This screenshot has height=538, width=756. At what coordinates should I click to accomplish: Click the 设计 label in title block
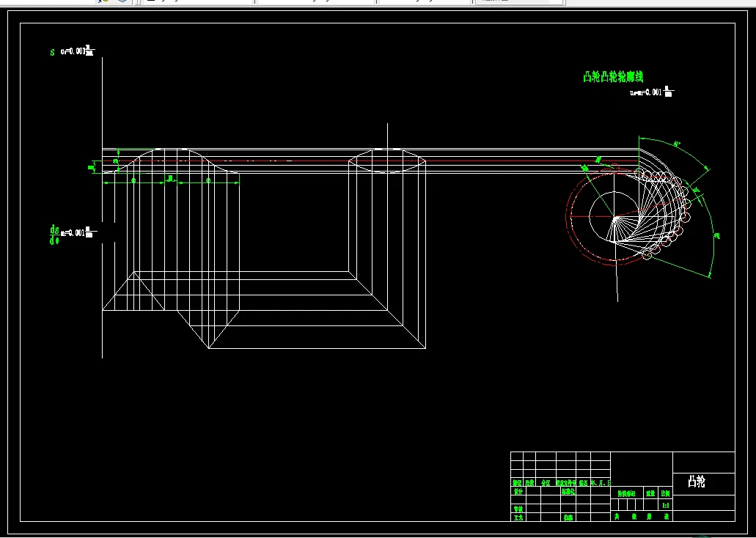[518, 492]
